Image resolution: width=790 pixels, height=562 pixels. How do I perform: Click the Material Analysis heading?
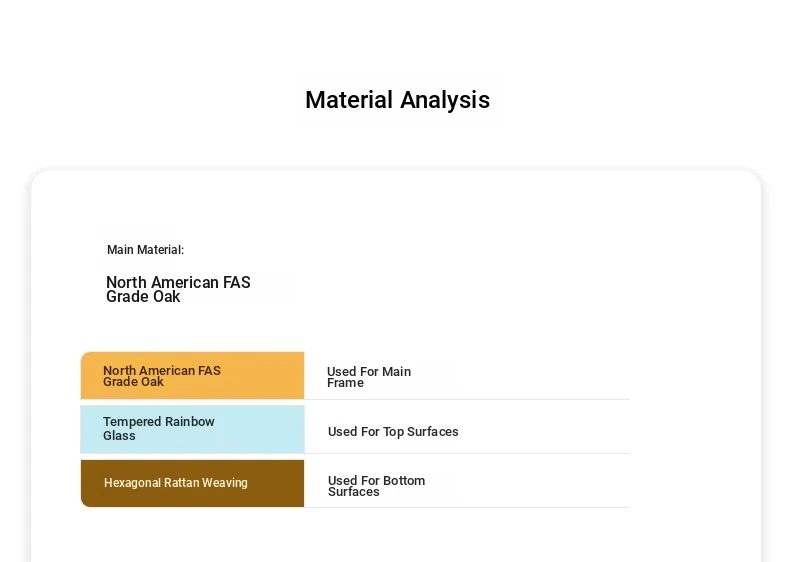pyautogui.click(x=398, y=100)
